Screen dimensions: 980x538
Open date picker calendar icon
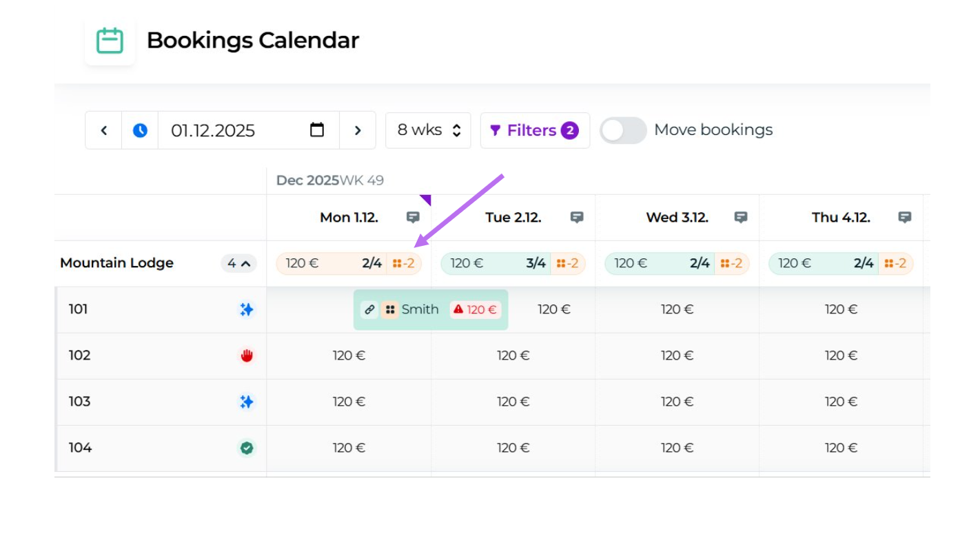317,130
